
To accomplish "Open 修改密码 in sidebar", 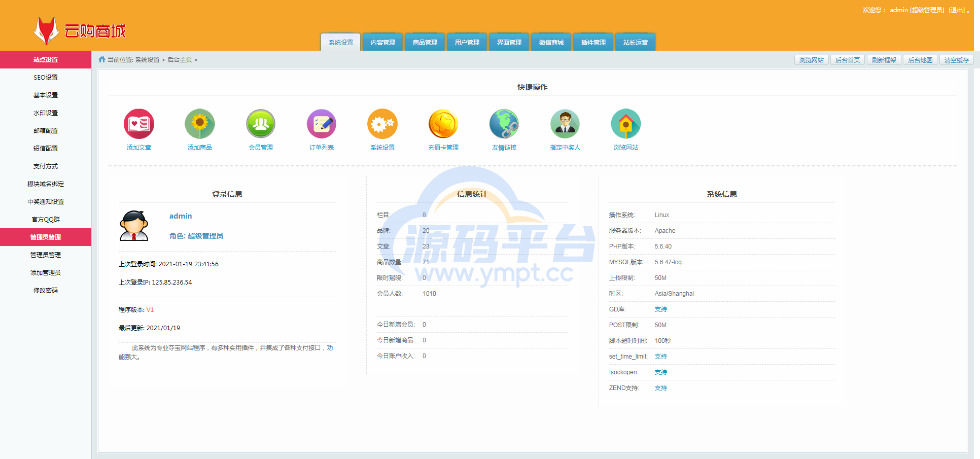I will [46, 290].
